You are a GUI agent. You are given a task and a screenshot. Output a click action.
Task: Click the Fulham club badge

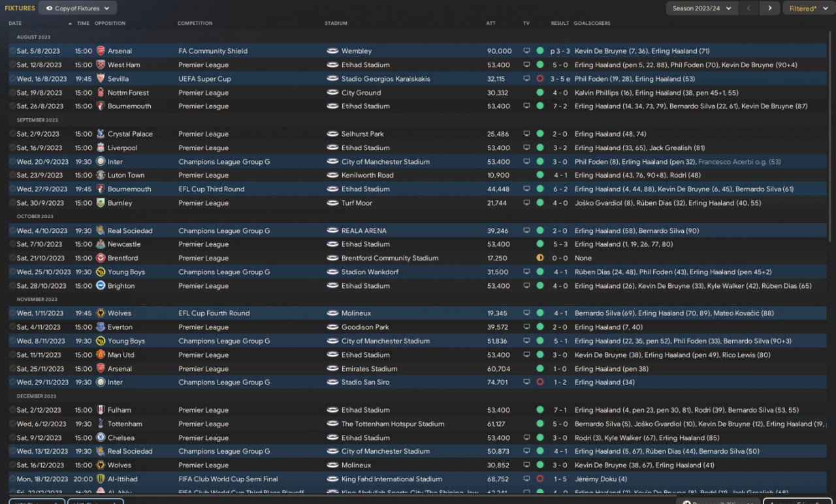point(101,410)
